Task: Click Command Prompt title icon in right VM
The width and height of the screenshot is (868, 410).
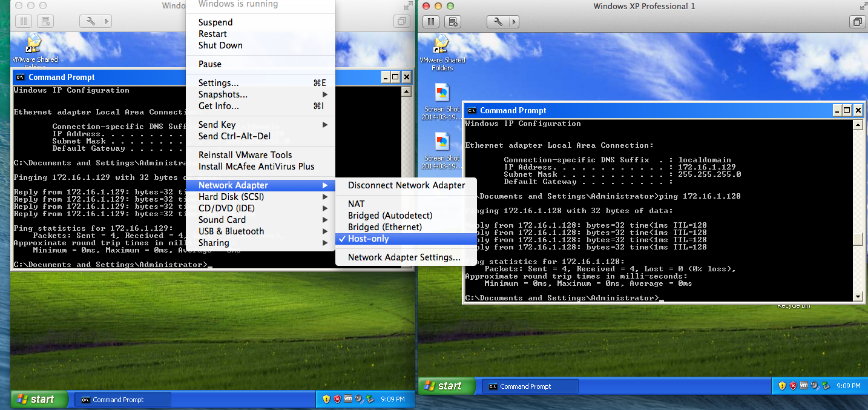Action: point(472,110)
